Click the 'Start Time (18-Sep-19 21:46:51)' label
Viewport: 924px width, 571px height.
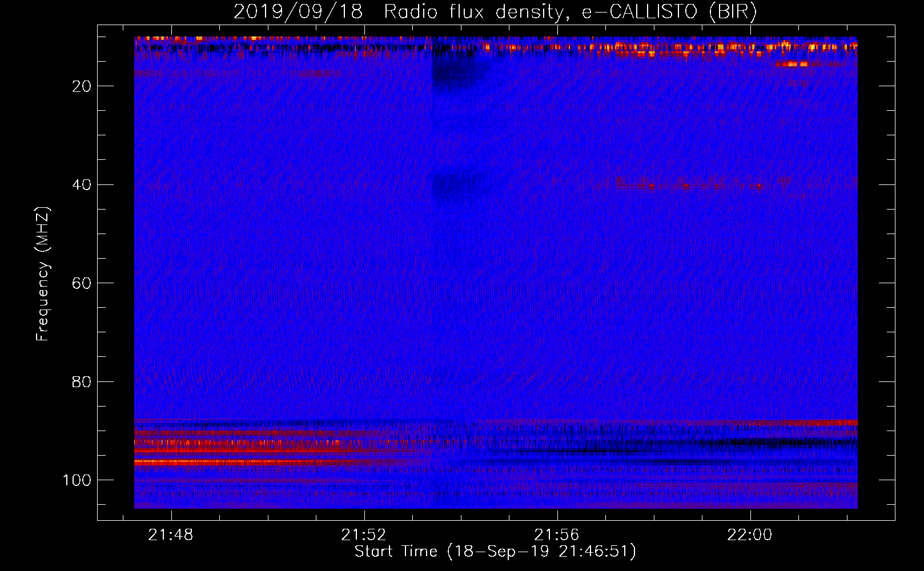coord(495,552)
